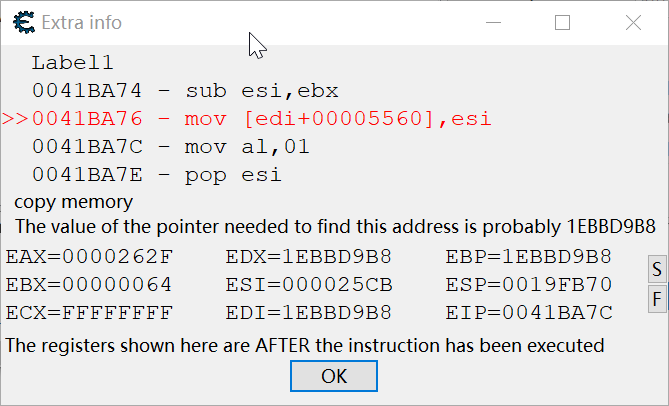Click the OK button
The height and width of the screenshot is (406, 669).
(334, 376)
